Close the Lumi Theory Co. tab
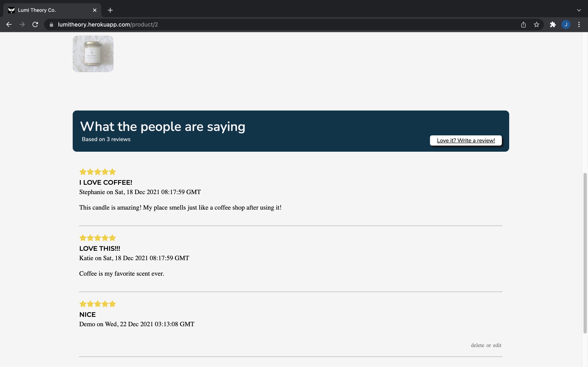Image resolution: width=588 pixels, height=367 pixels. 95,10
